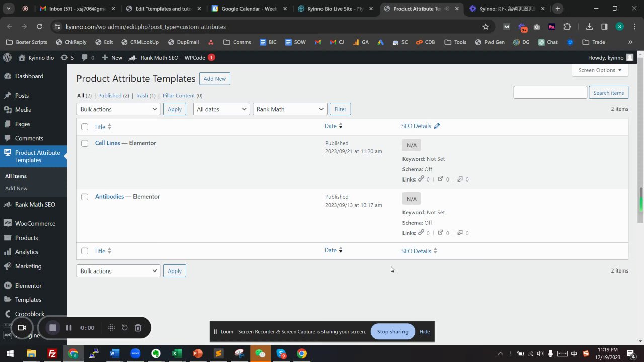Viewport: 644px width, 362px height.
Task: Click the Add New button beside page title
Action: pyautogui.click(x=215, y=79)
